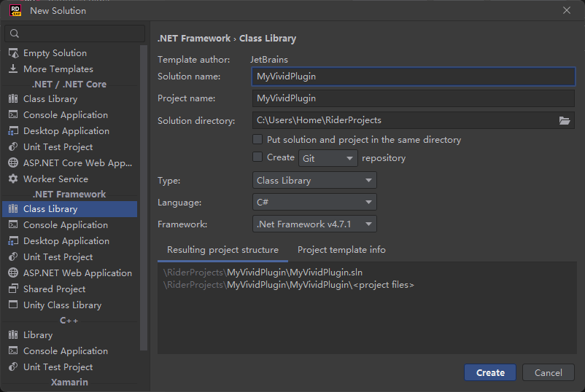585x392 pixels.
Task: Select Worker Service template row
Action: 70,179
